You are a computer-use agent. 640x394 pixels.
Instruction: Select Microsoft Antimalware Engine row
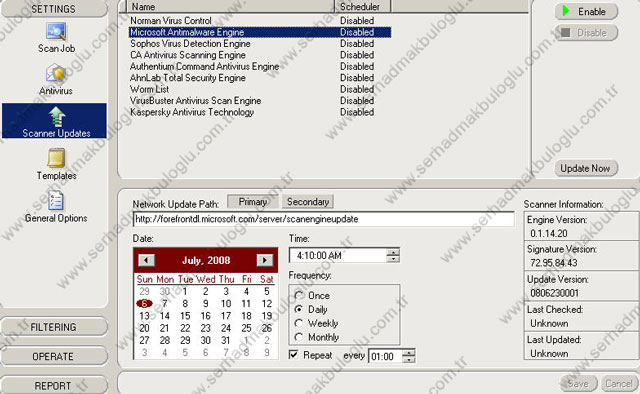pos(260,32)
